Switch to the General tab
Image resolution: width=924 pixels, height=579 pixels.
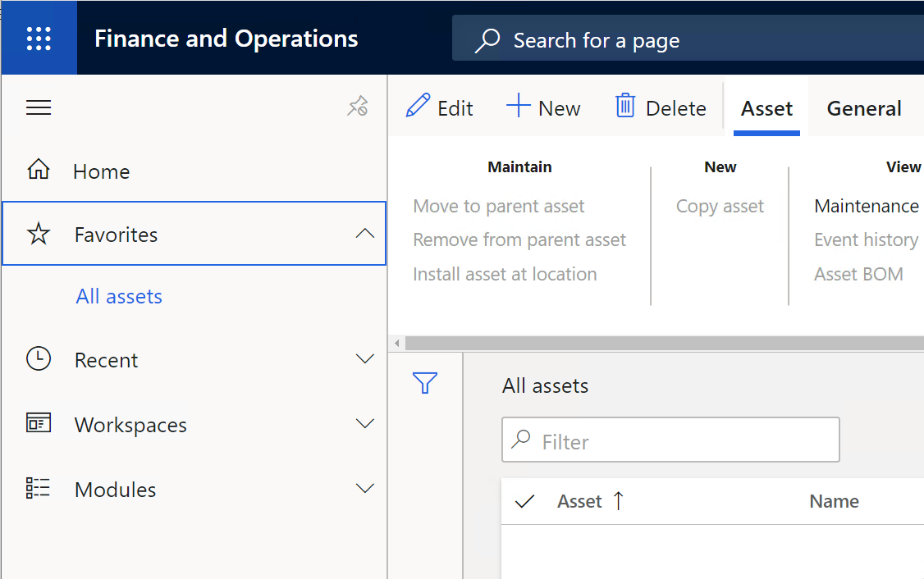coord(864,108)
